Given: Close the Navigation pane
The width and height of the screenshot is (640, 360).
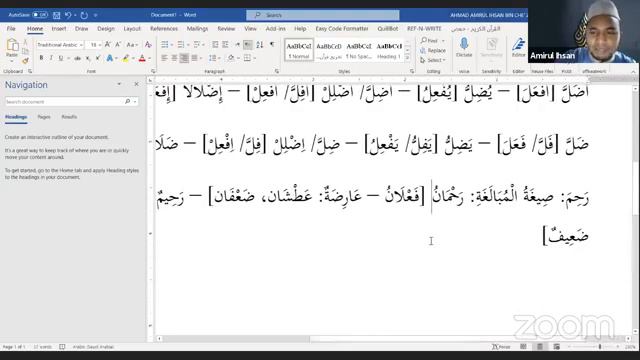Looking at the screenshot, I should tap(136, 84).
